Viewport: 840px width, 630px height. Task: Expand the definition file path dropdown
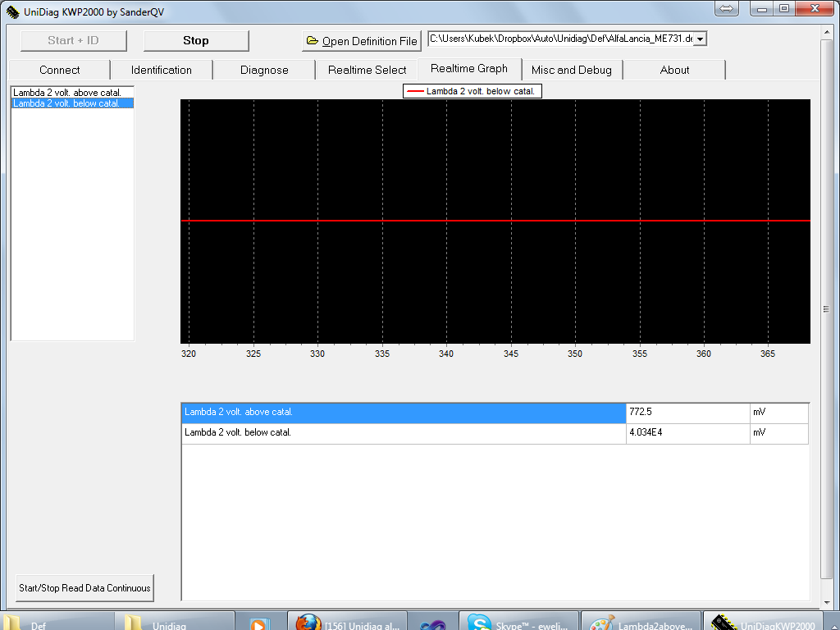pos(700,39)
